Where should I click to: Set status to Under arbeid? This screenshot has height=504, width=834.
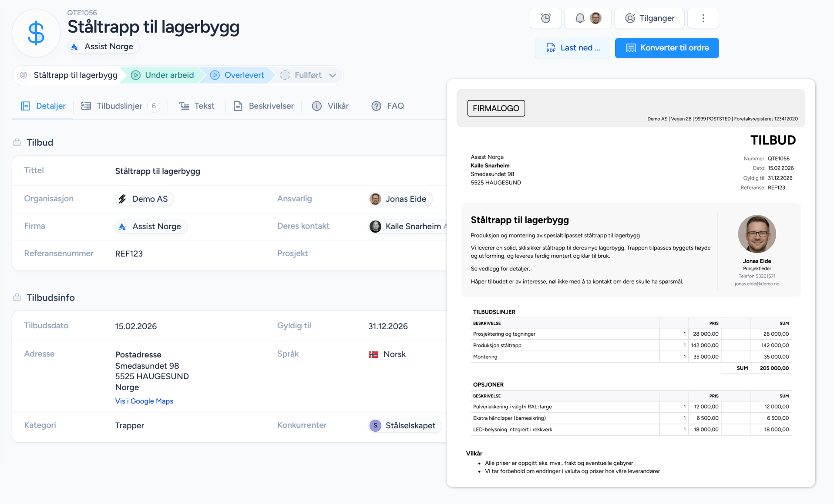click(163, 75)
